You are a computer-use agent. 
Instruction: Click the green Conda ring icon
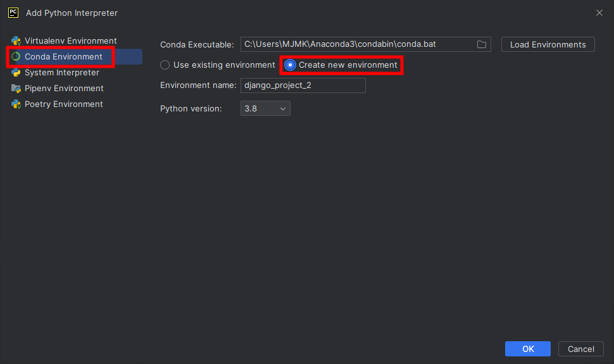16,56
